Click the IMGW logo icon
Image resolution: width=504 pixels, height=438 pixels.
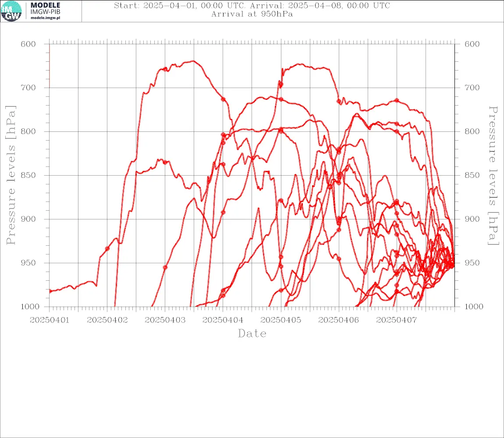coord(11,11)
